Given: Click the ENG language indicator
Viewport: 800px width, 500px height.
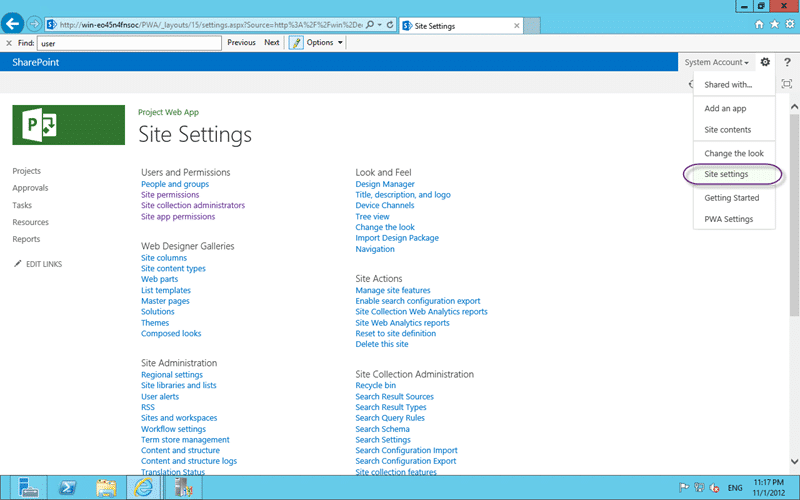Looking at the screenshot, I should coord(735,488).
